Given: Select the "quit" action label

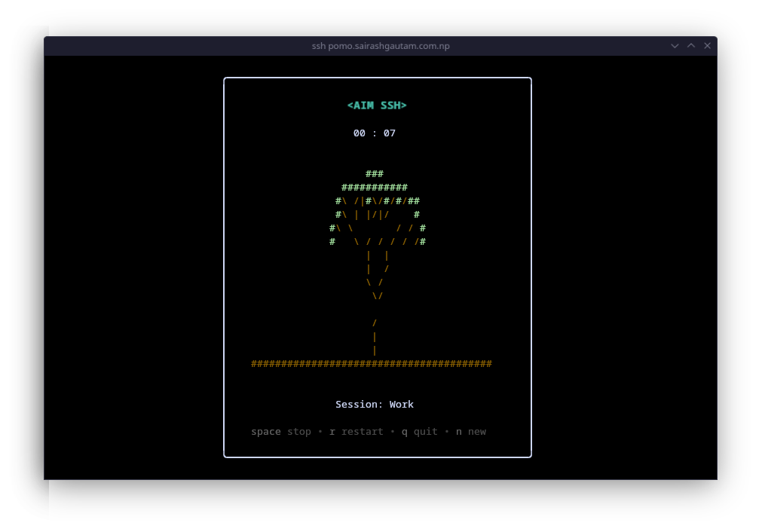Looking at the screenshot, I should pos(425,432).
